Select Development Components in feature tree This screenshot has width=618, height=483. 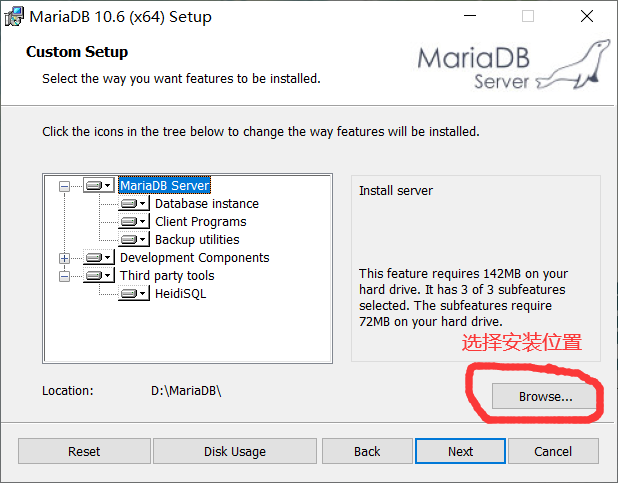195,257
